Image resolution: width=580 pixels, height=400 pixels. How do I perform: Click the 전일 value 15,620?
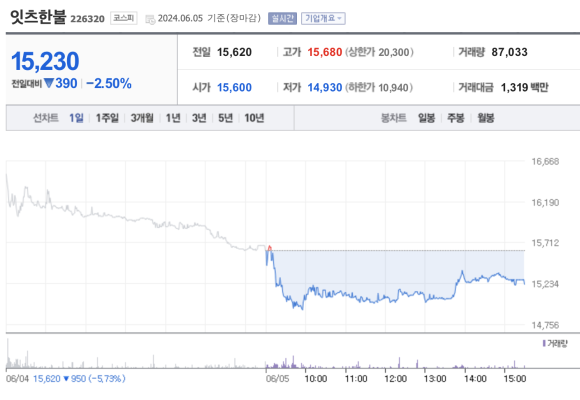[234, 52]
